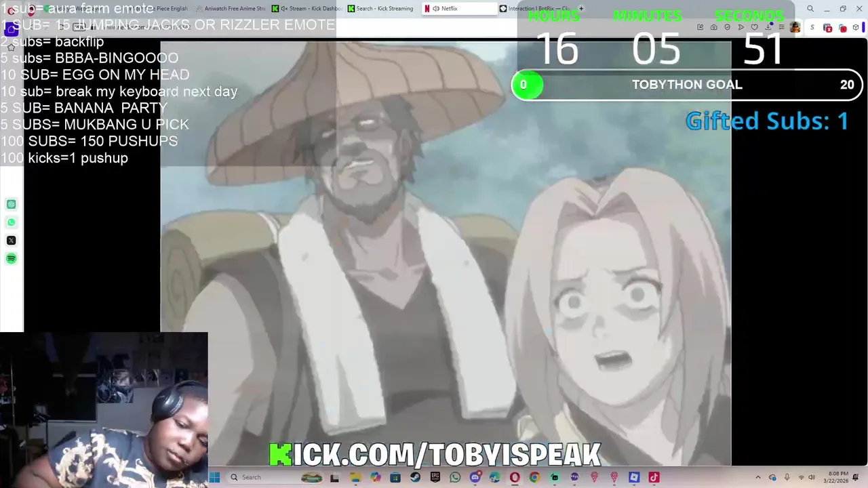Open Opera browser from the taskbar

coord(515,478)
